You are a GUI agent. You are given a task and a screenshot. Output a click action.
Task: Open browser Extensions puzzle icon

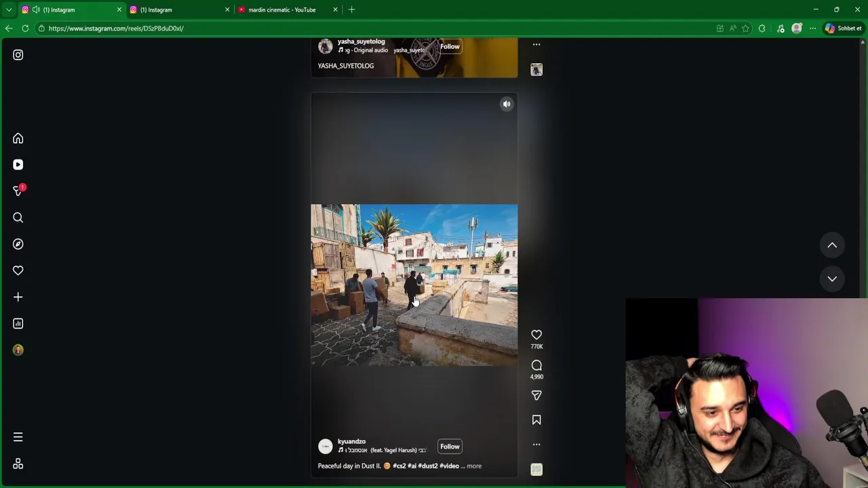pos(762,28)
